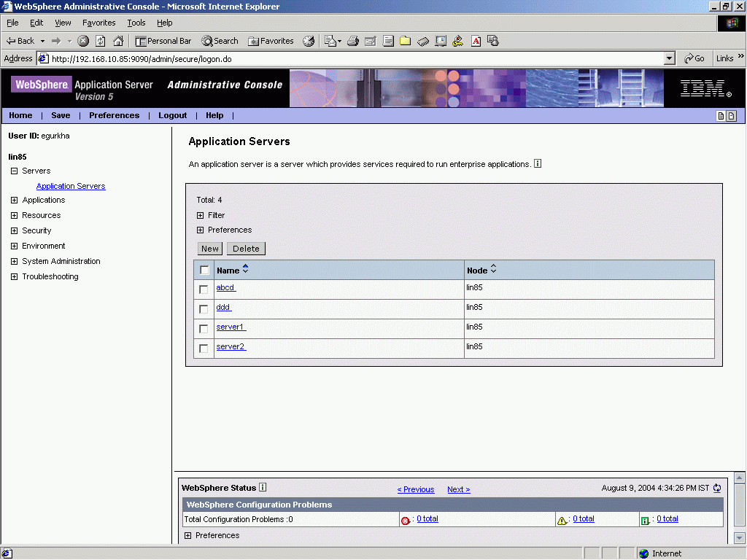Click the green information status icon
Screen dimensions: 747x560
click(646, 518)
